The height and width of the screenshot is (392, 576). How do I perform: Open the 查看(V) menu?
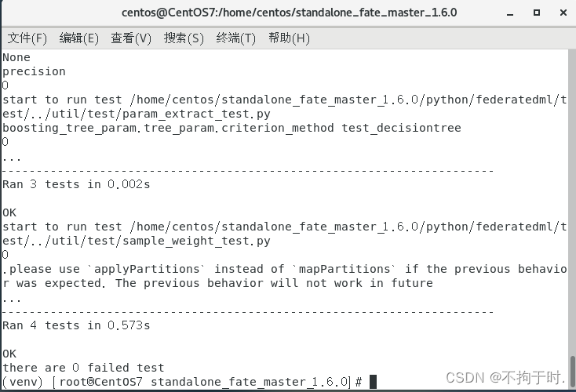point(131,38)
